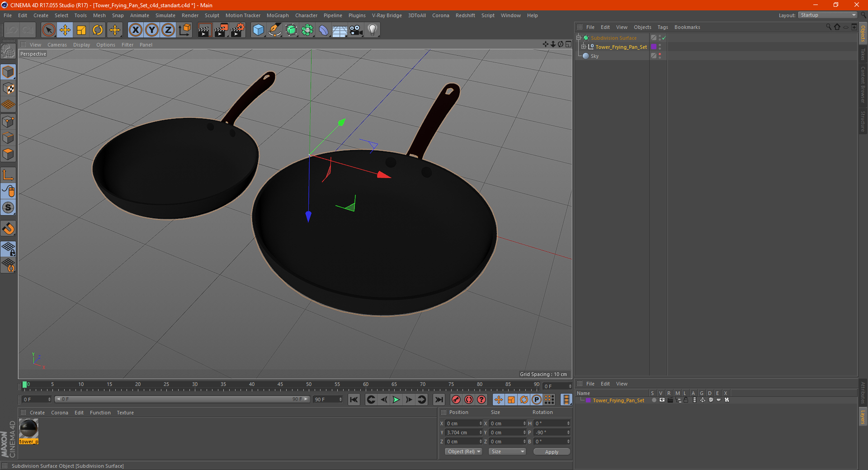Image resolution: width=868 pixels, height=470 pixels.
Task: Select the Sky object
Action: coord(594,56)
